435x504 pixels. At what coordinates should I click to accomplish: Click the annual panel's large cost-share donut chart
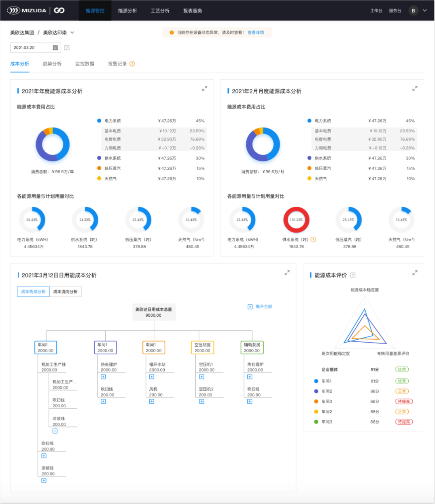pos(53,144)
